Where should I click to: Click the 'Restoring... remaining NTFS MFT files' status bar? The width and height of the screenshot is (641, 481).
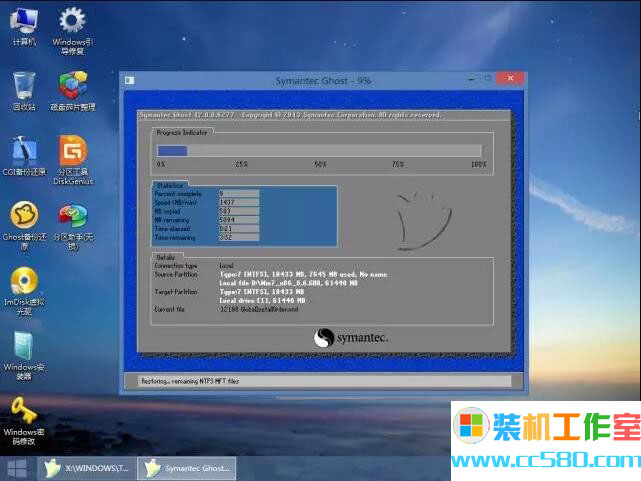pos(324,381)
